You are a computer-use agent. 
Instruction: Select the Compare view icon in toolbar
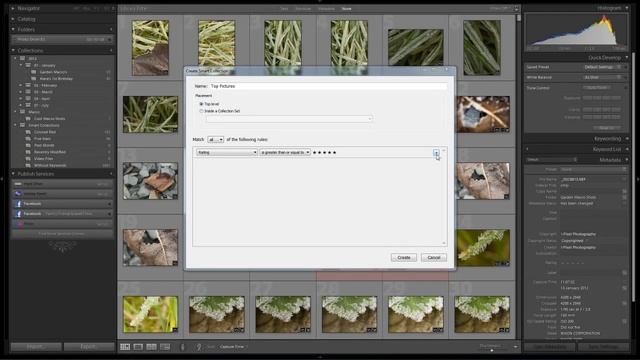tap(151, 347)
